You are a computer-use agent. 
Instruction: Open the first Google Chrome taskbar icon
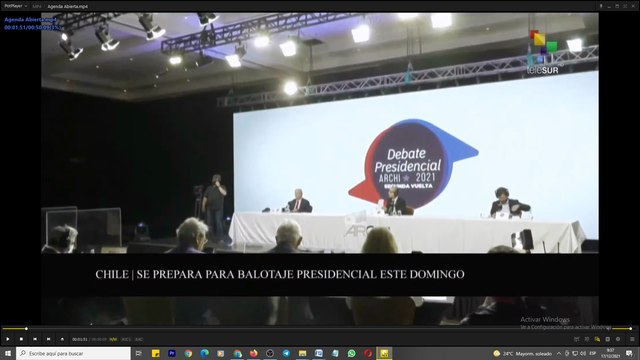coord(188,353)
